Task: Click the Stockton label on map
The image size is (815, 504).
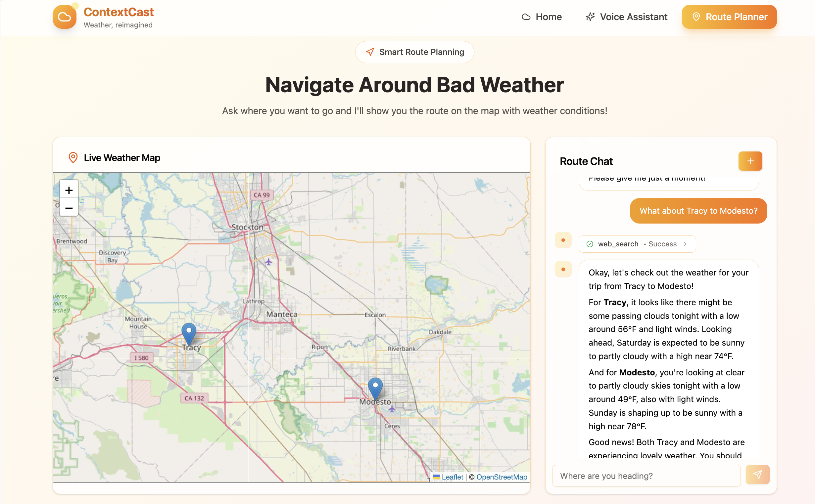Action: 247,227
